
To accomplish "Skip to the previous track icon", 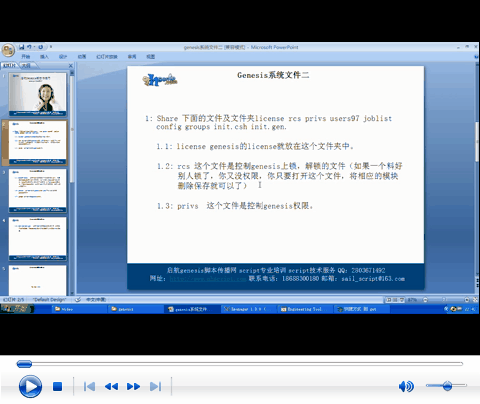I will (89, 387).
